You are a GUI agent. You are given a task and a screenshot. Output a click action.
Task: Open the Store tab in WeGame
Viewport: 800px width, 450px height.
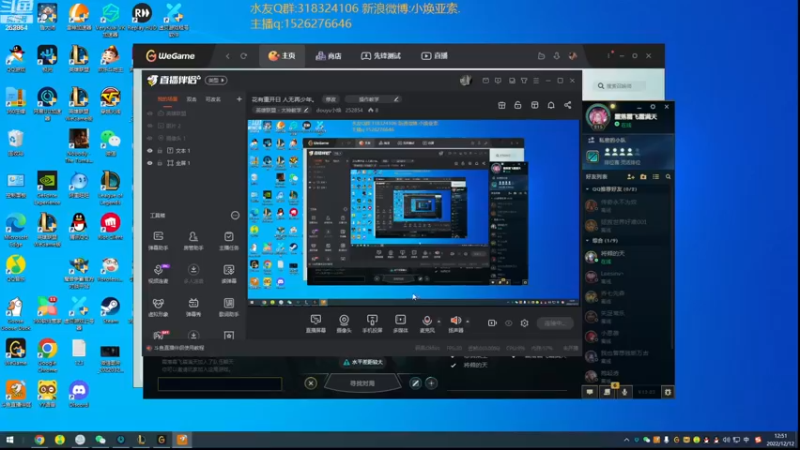pos(329,56)
